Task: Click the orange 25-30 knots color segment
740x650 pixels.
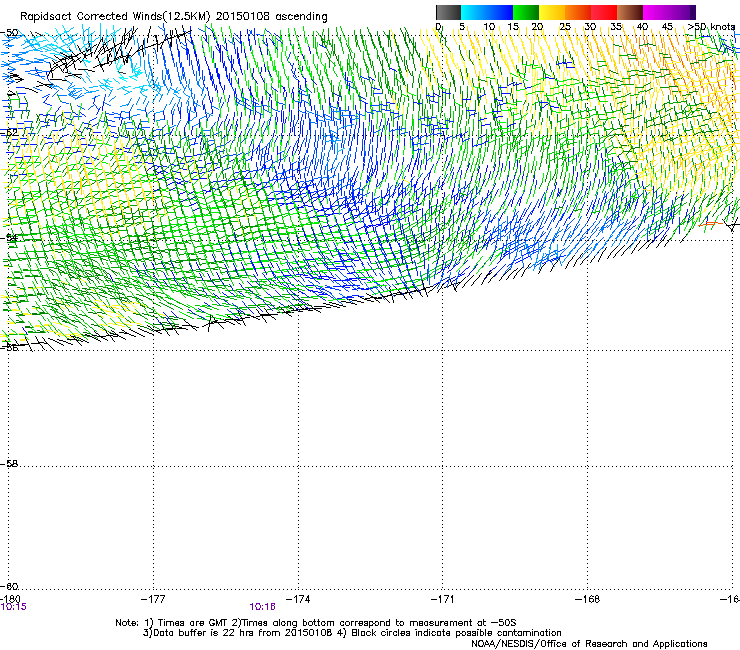Action: coord(578,12)
